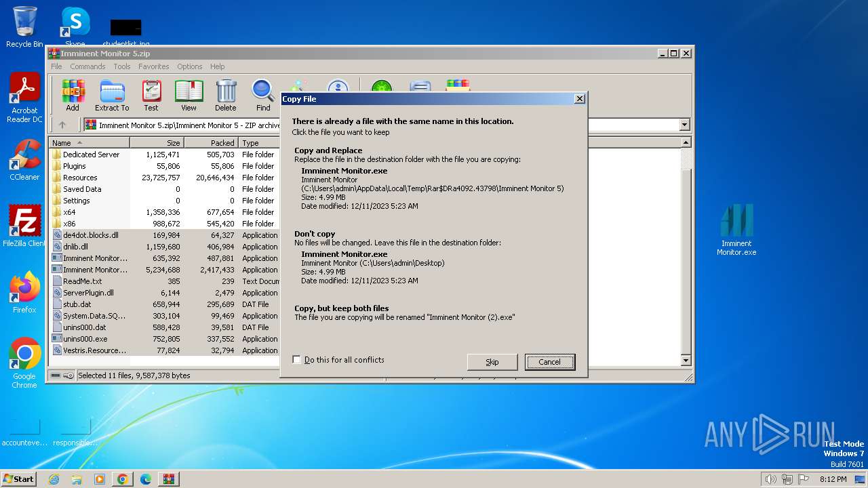868x488 pixels.
Task: Click the clock in the system tray
Action: (833, 479)
